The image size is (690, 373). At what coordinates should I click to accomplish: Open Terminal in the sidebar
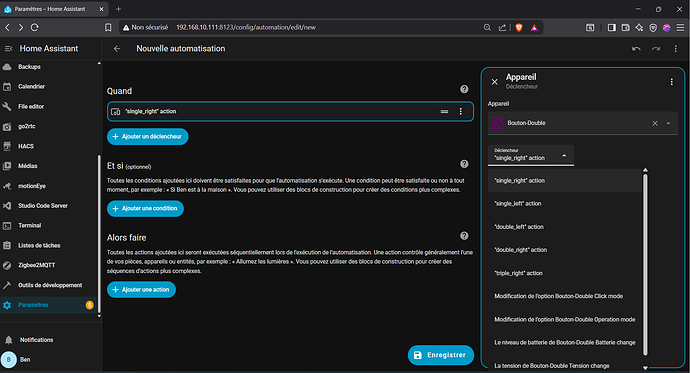click(x=49, y=226)
